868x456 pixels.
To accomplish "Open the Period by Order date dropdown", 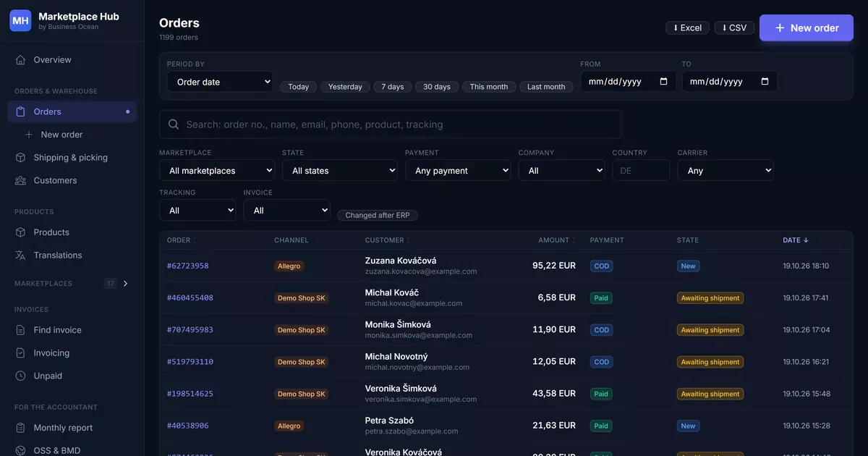I will pyautogui.click(x=220, y=82).
